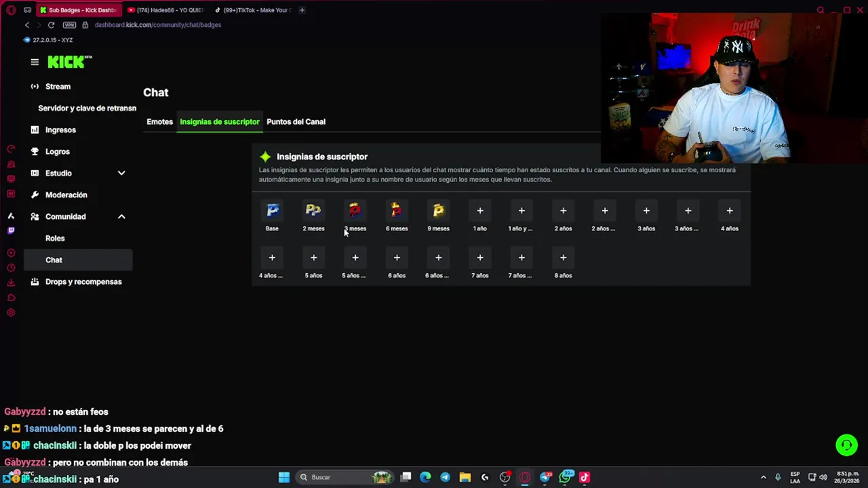
Task: Add the second-row 4 años... badge
Action: tap(272, 258)
